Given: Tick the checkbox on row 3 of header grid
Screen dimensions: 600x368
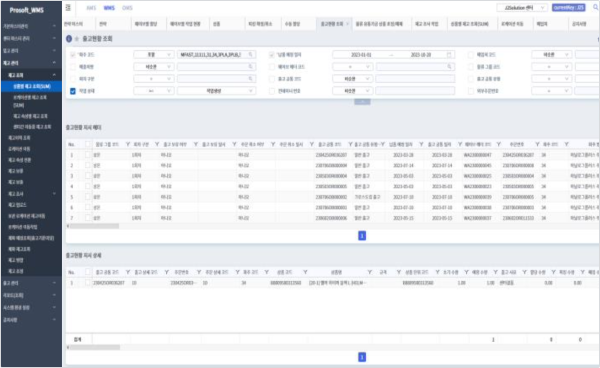Looking at the screenshot, I should pos(88,176).
